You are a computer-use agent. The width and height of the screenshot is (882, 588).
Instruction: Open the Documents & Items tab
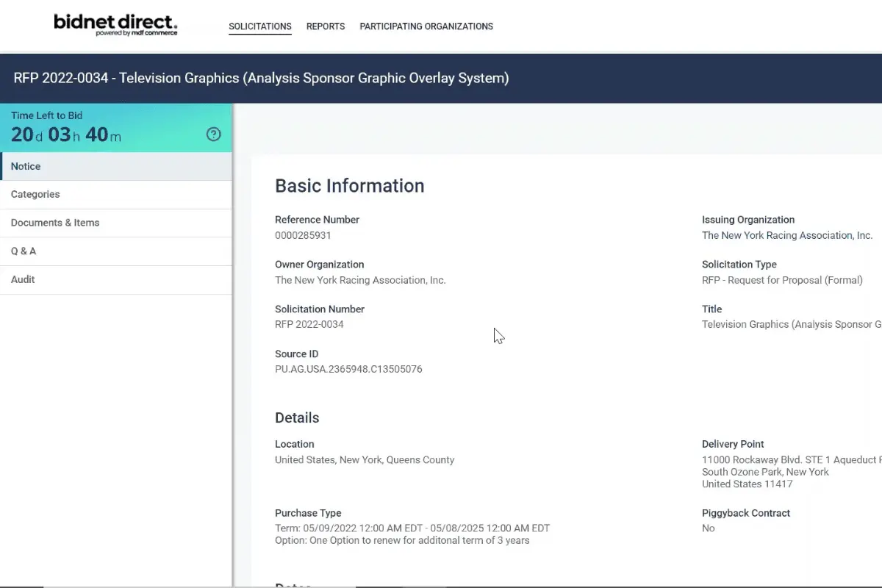(x=116, y=223)
